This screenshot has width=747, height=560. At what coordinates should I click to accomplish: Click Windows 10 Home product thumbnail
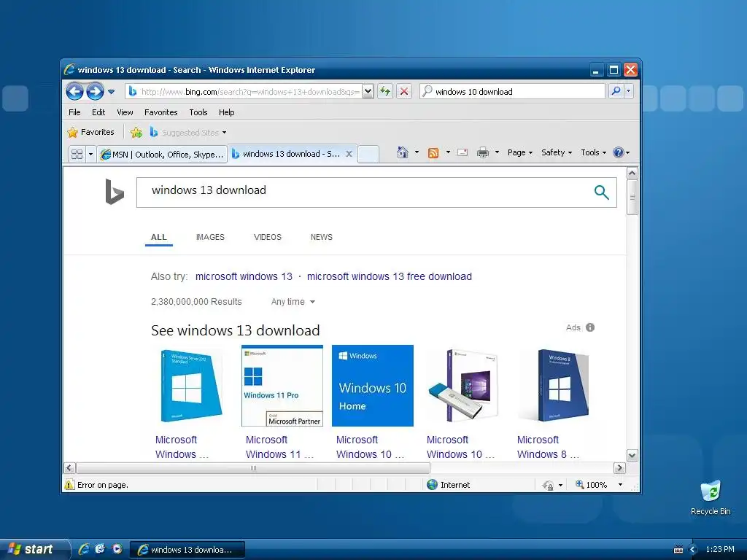click(x=373, y=386)
